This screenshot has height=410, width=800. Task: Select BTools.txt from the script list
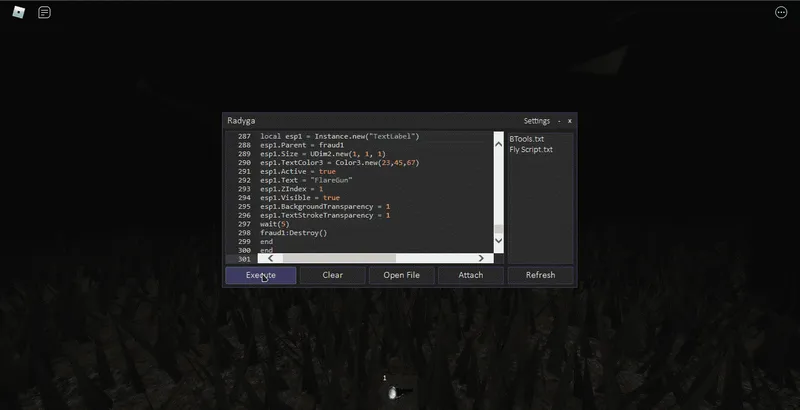pos(527,139)
